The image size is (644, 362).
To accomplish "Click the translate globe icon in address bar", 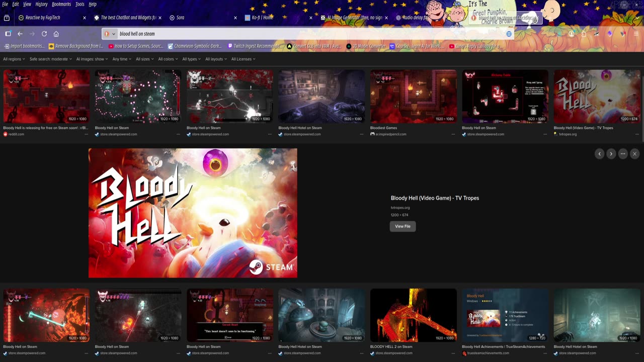I will point(509,34).
